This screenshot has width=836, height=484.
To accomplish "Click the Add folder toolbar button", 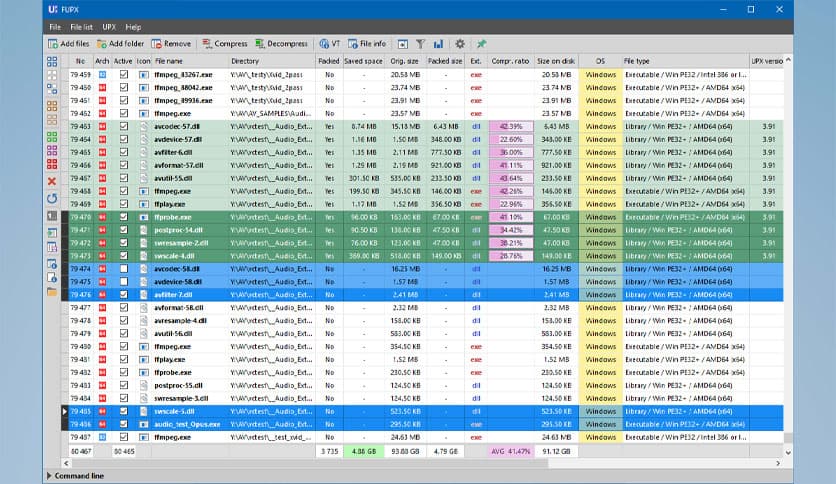I will tap(120, 44).
